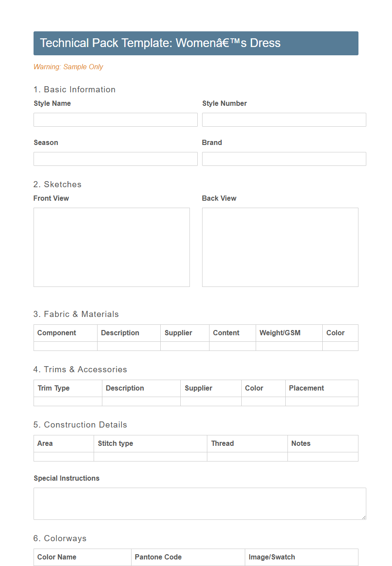
Task: Click the Pantone Code cell under Colorways
Action: pos(187,557)
